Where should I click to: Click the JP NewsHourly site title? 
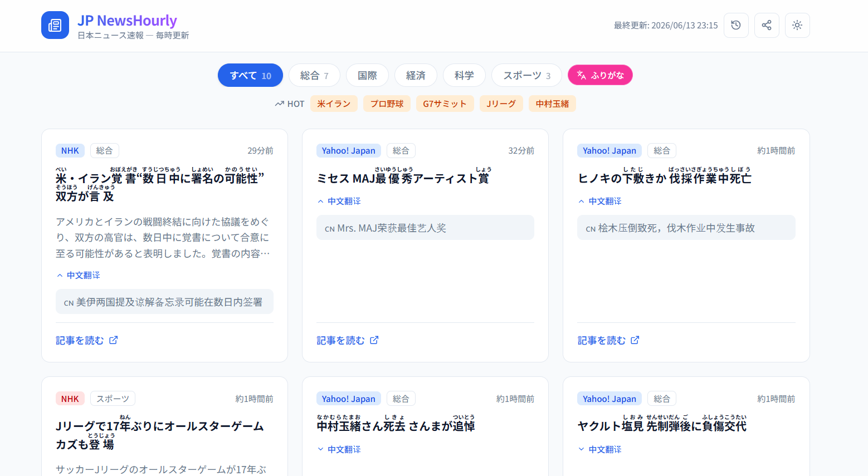127,21
